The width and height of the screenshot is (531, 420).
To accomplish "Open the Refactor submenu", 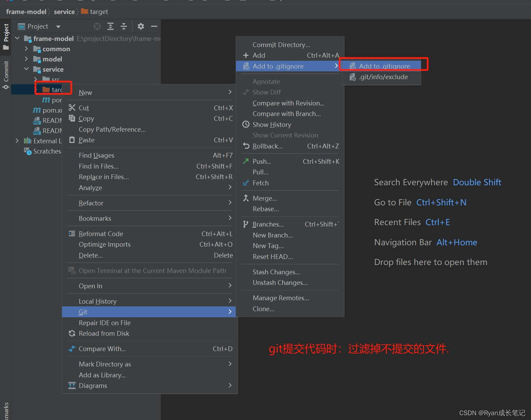I will pyautogui.click(x=150, y=203).
